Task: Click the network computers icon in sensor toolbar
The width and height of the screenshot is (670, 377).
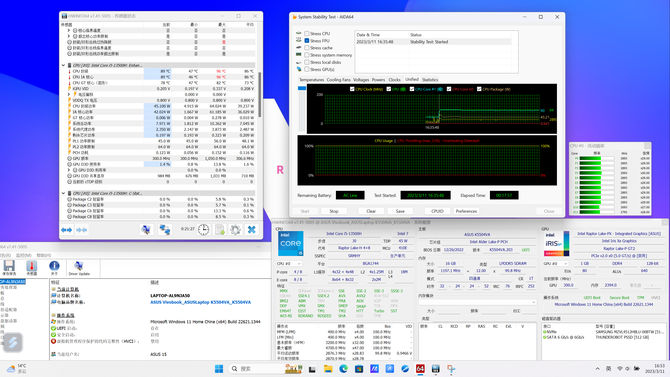Action: coord(165,230)
